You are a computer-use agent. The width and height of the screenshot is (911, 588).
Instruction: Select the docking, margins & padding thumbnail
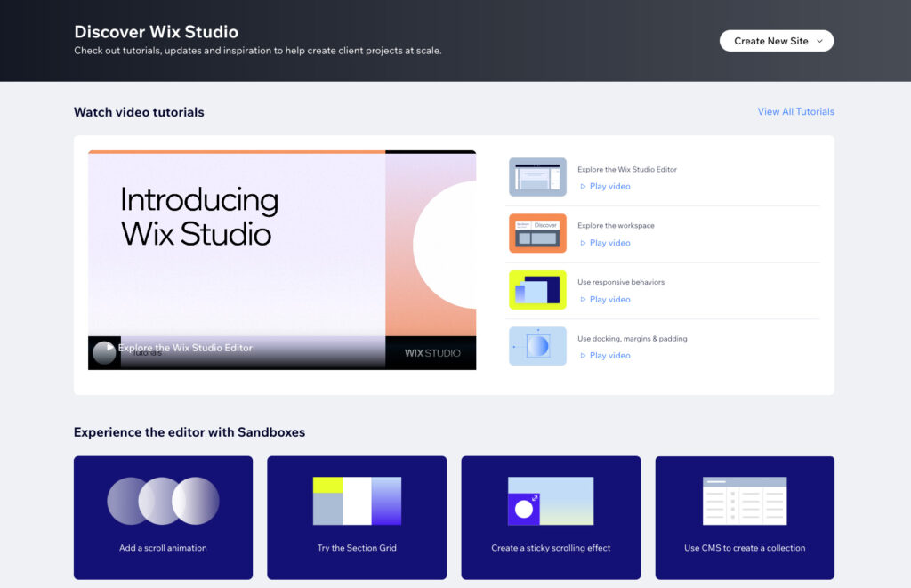[537, 346]
